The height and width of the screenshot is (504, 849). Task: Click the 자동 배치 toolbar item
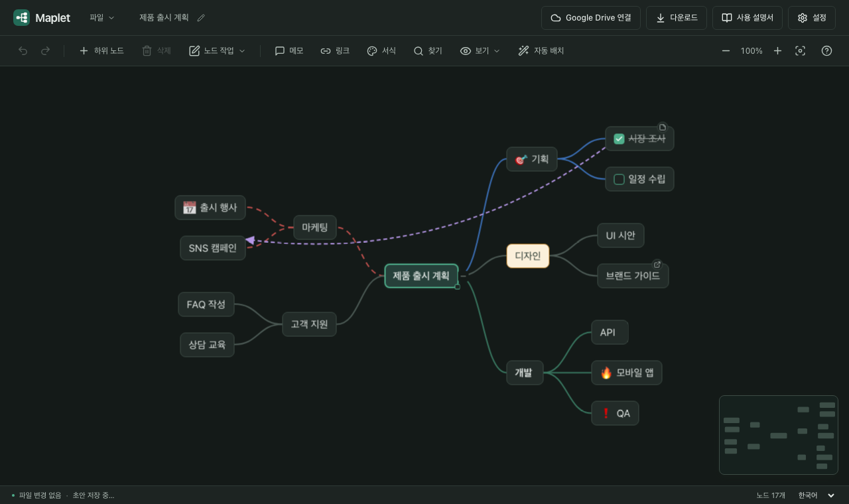coord(541,51)
